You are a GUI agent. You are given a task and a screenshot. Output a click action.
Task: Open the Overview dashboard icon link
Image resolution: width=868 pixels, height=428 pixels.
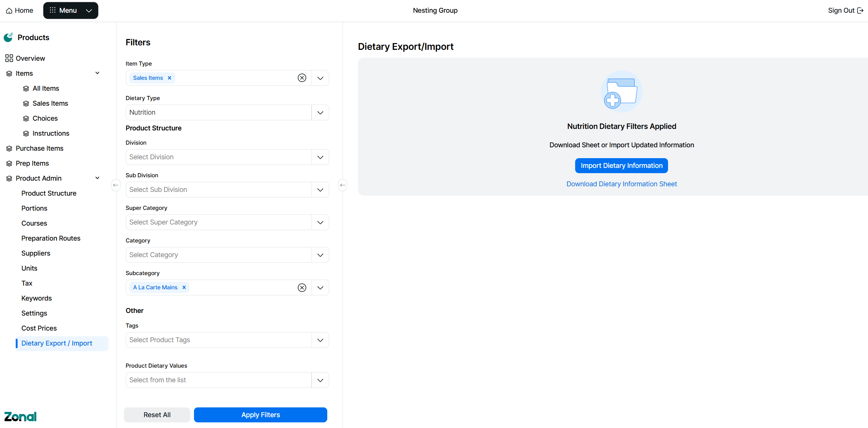click(9, 58)
